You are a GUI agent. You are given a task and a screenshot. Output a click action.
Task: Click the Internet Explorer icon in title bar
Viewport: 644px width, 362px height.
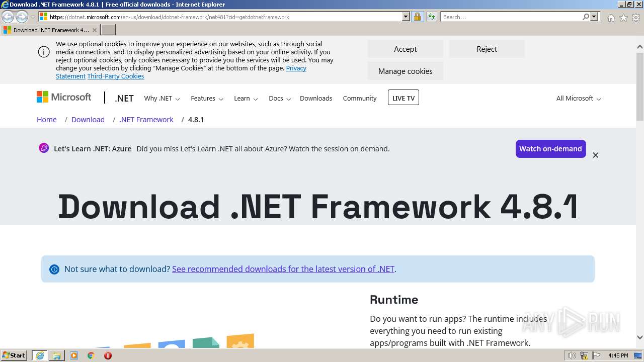(5, 5)
